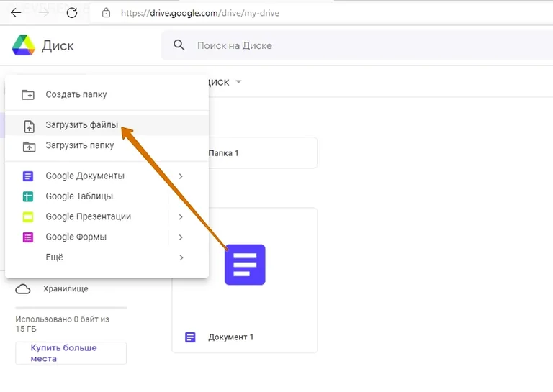Click the Диск title text
The width and height of the screenshot is (553, 392).
(58, 46)
